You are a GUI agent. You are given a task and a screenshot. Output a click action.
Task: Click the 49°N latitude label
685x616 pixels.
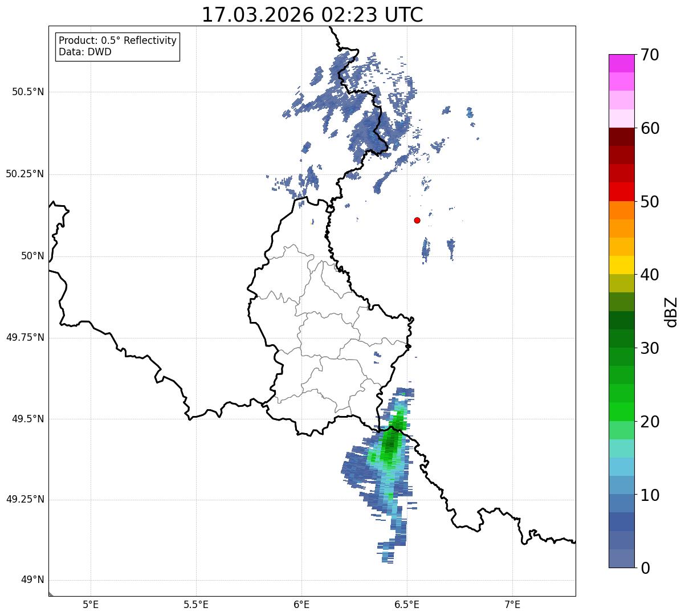coord(32,580)
